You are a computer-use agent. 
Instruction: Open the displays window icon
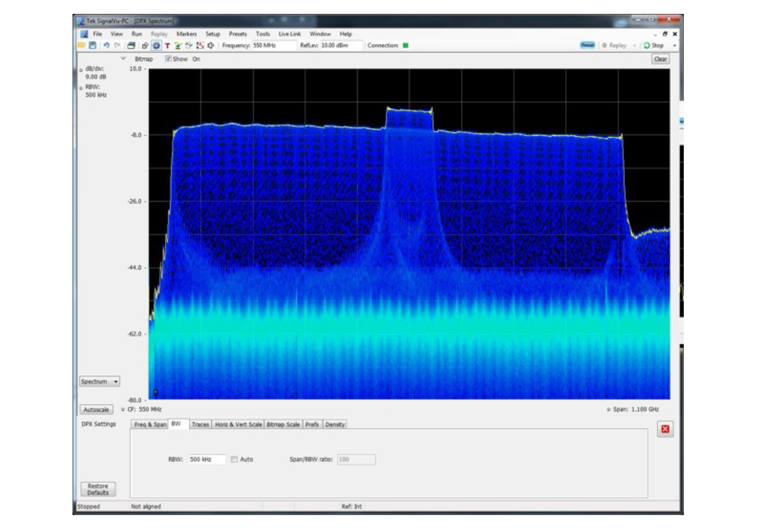click(x=131, y=46)
